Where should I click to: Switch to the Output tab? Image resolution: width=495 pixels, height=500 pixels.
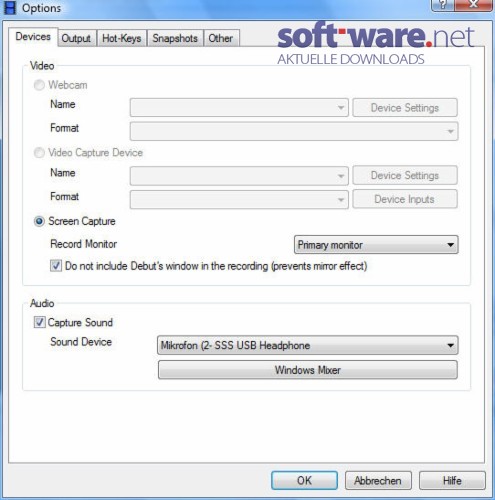76,38
